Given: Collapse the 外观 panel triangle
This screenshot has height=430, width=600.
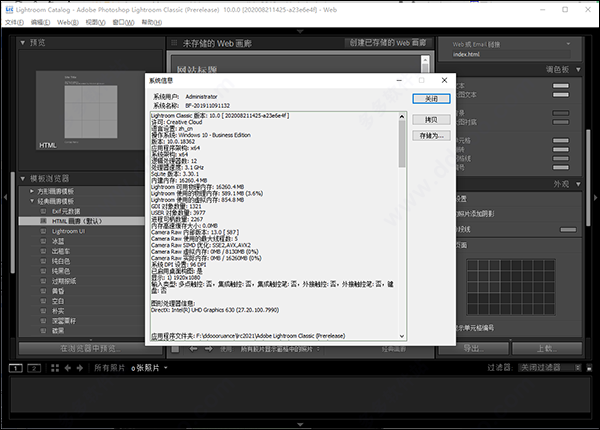Looking at the screenshot, I should 578,184.
